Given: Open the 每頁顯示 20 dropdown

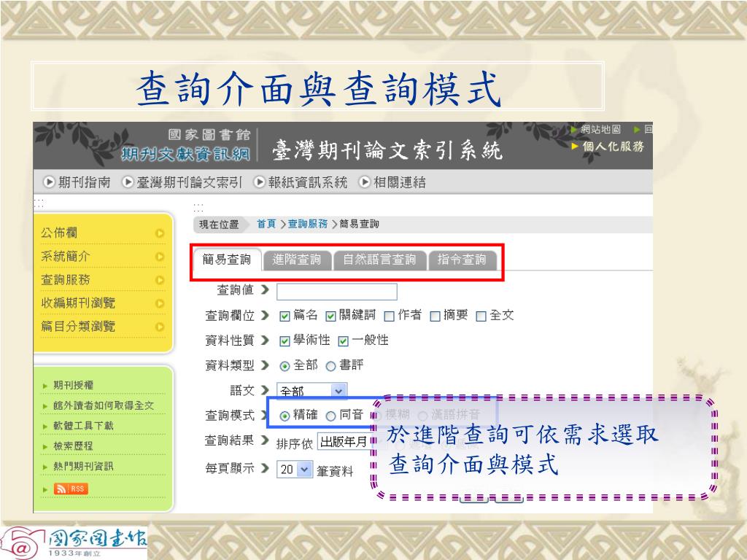Looking at the screenshot, I should point(295,470).
